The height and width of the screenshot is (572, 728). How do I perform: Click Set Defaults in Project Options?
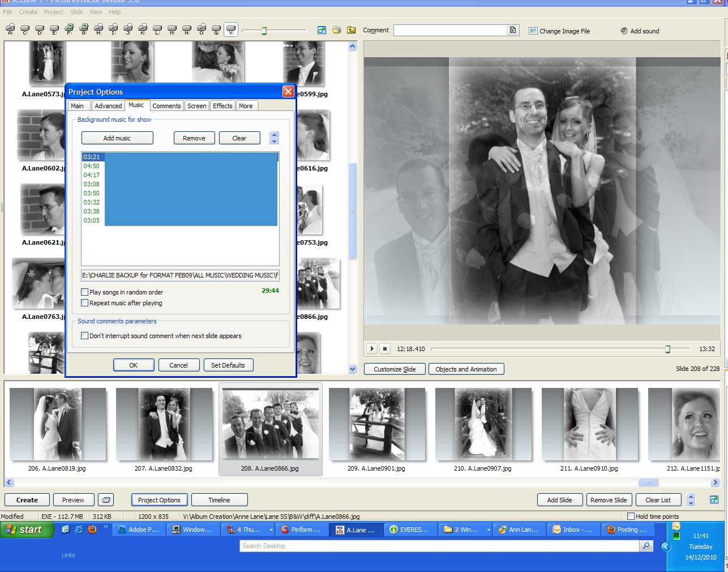tap(228, 365)
